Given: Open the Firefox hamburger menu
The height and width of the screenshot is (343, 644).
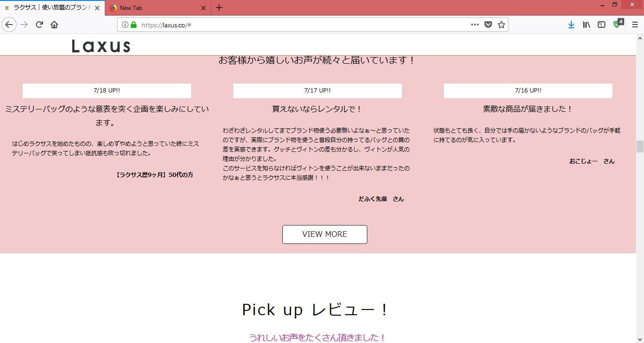Looking at the screenshot, I should (x=635, y=25).
